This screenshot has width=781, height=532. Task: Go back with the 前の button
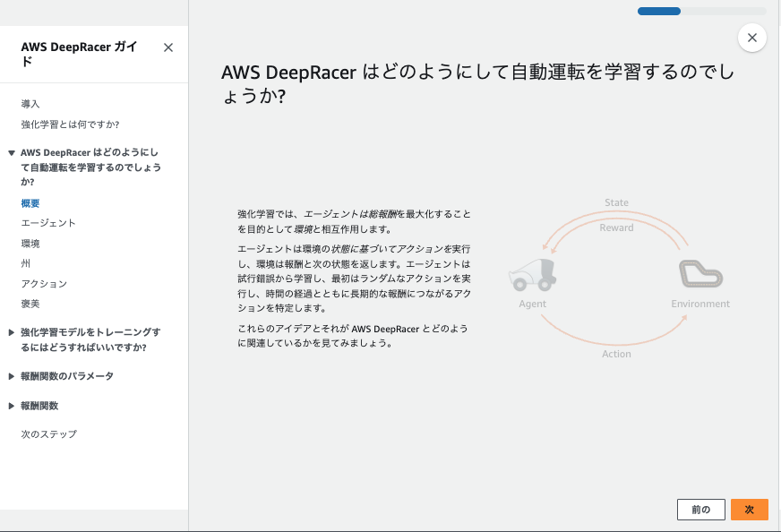tap(700, 509)
